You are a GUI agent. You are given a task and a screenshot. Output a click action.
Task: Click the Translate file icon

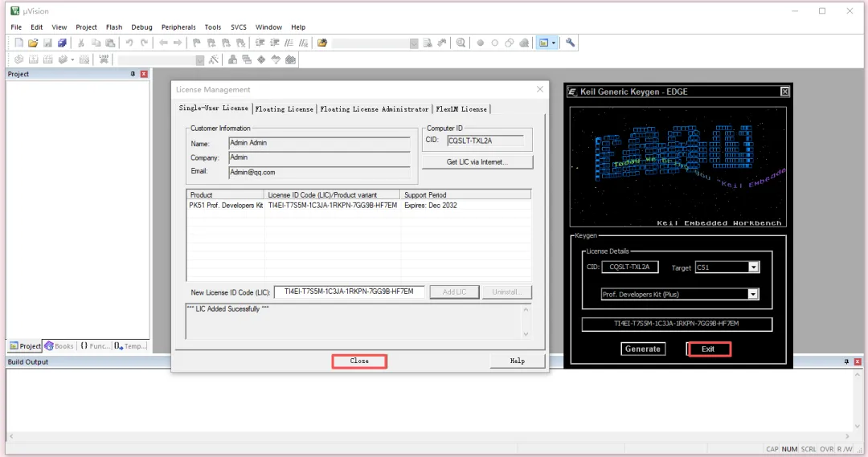(18, 59)
